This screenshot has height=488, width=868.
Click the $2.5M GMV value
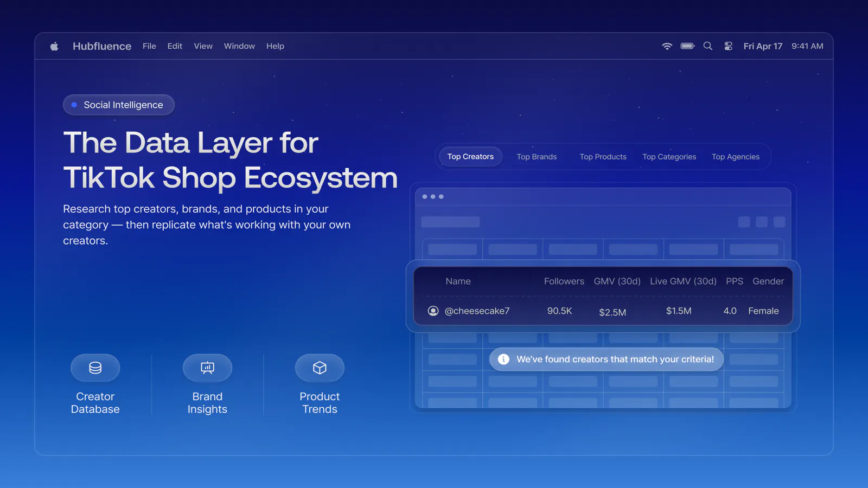click(x=612, y=312)
